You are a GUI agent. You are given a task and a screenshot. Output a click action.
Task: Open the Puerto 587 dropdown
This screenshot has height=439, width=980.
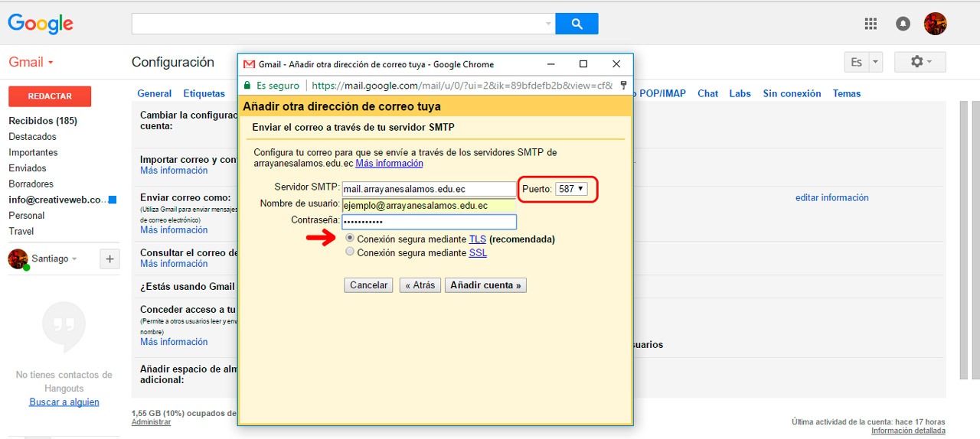tap(571, 189)
